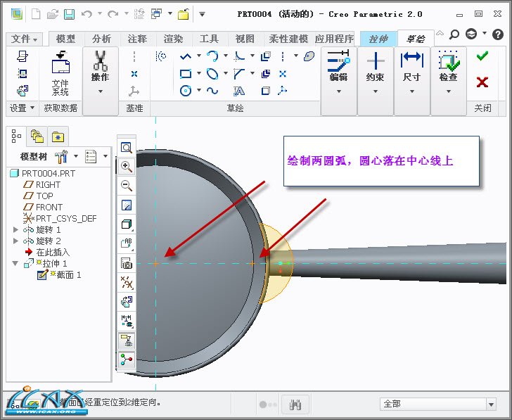Open the windows switcher icon
The width and height of the screenshot is (512, 420).
[156, 14]
